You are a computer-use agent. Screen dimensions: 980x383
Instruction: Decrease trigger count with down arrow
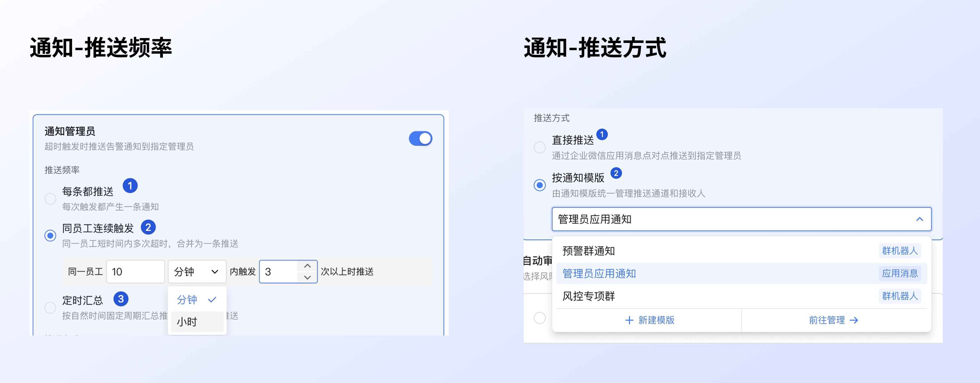tap(307, 277)
